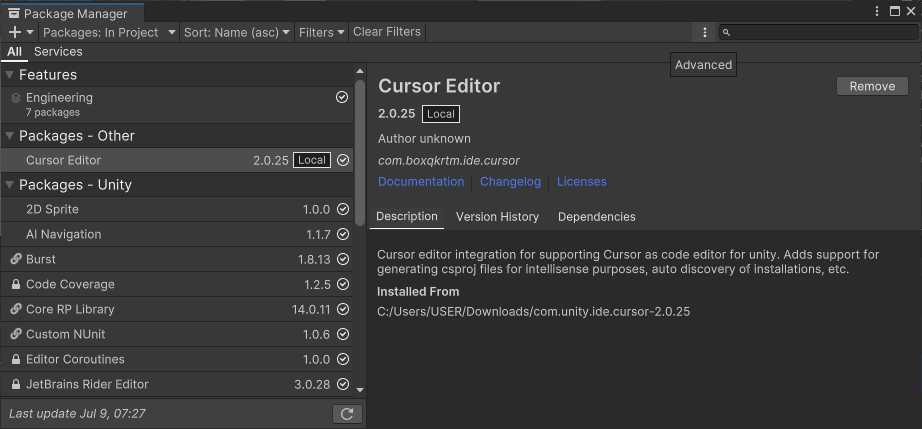
Task: Open the window's three-dot options menu
Action: pyautogui.click(x=877, y=11)
